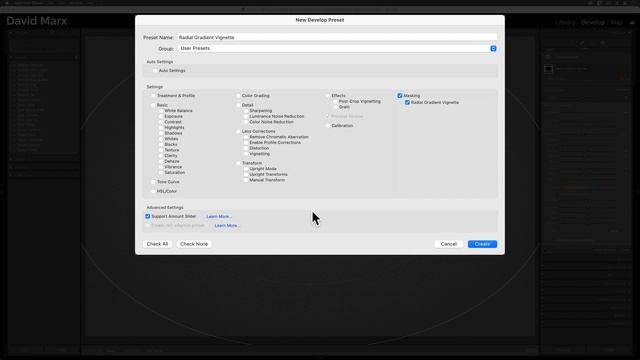Click the Check None button

pos(194,244)
